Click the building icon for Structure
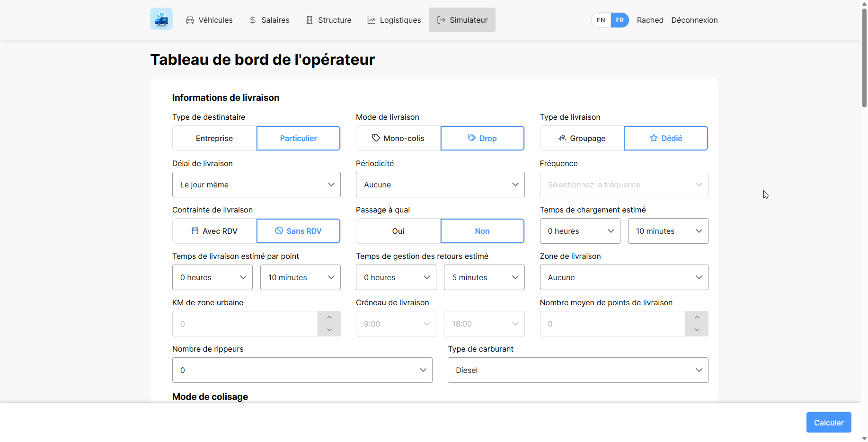Image resolution: width=868 pixels, height=442 pixels. pos(310,20)
